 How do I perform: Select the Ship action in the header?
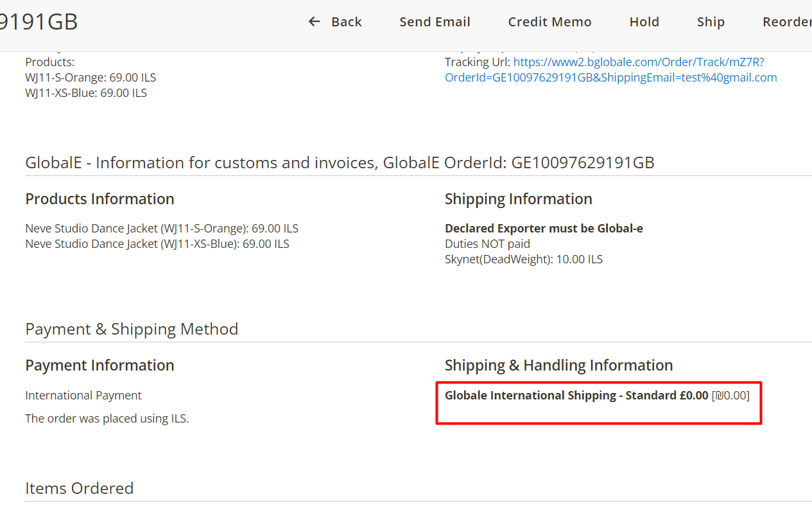(711, 21)
